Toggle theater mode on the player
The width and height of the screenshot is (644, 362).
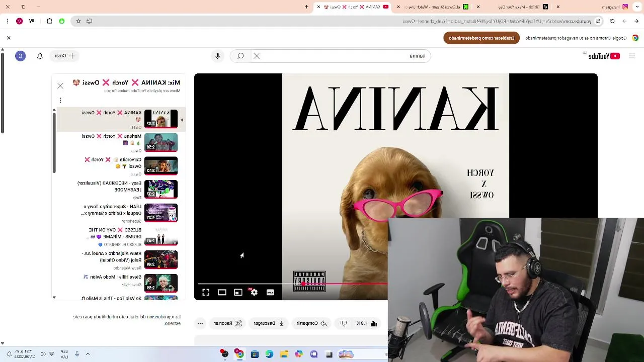[x=222, y=292]
